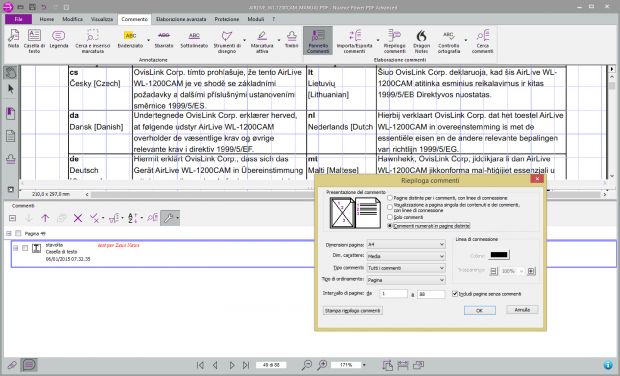Click the page range end field

431,294
